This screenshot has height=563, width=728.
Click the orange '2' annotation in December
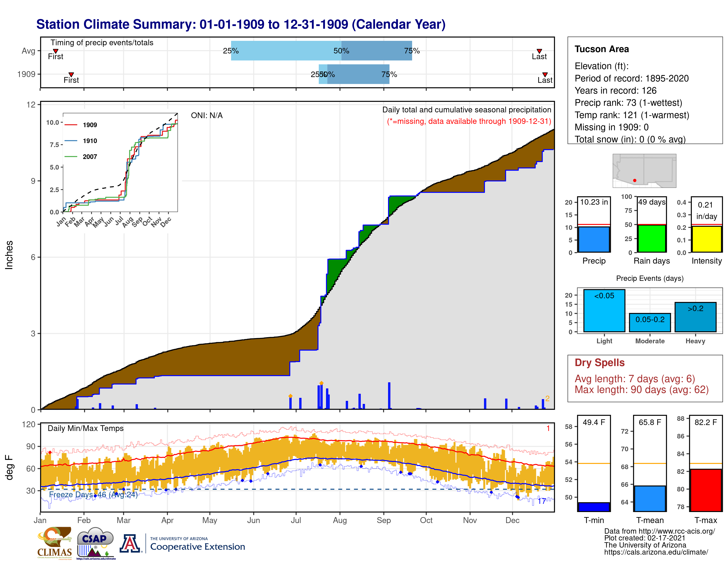point(547,399)
